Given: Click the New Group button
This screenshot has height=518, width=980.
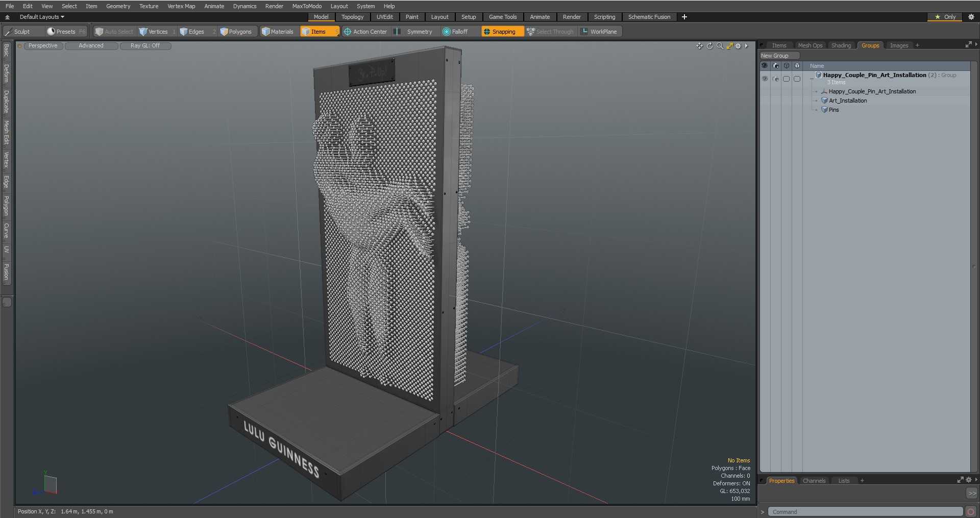Looking at the screenshot, I should [x=779, y=56].
